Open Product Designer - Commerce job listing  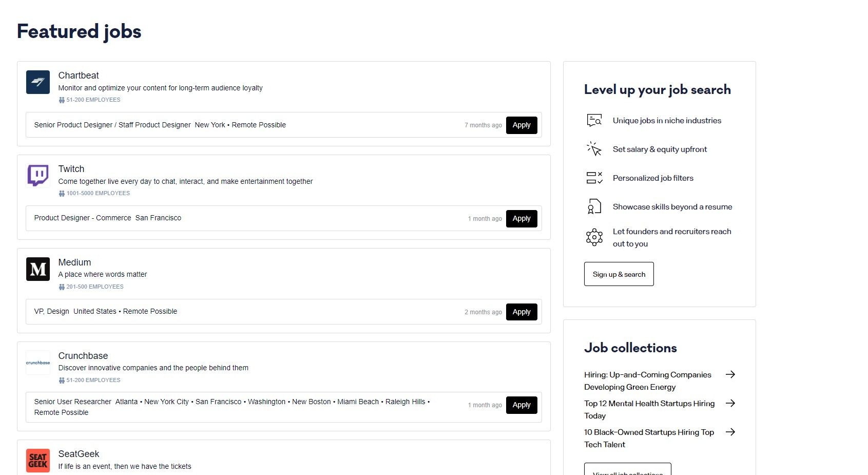[83, 218]
